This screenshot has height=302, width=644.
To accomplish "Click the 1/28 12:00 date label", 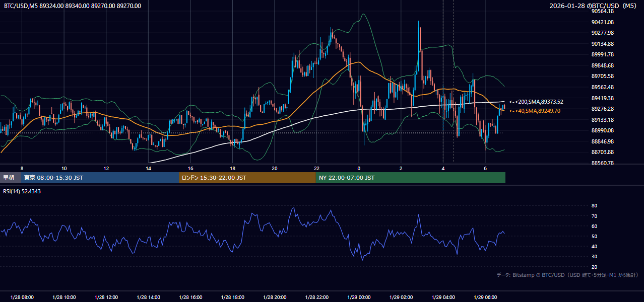I will click(106, 297).
